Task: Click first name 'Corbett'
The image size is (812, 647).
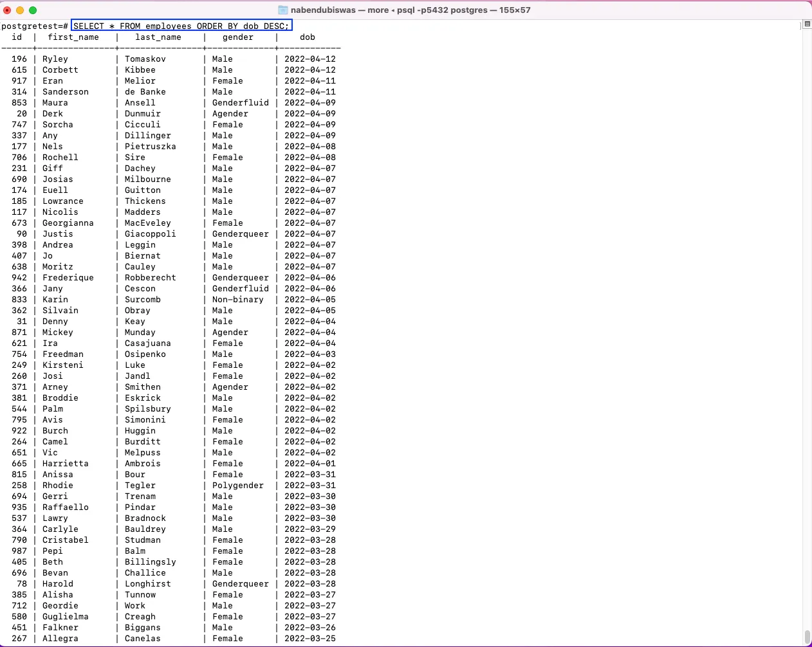Action: pyautogui.click(x=60, y=70)
